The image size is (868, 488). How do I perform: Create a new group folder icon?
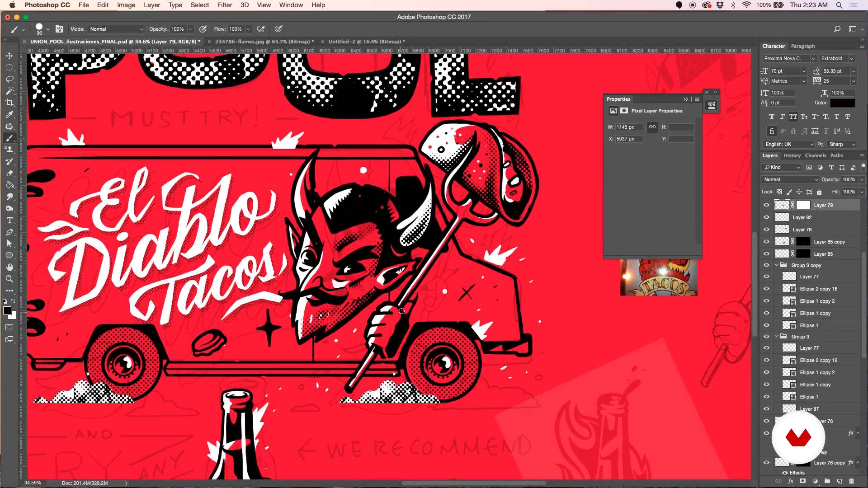coord(827,482)
